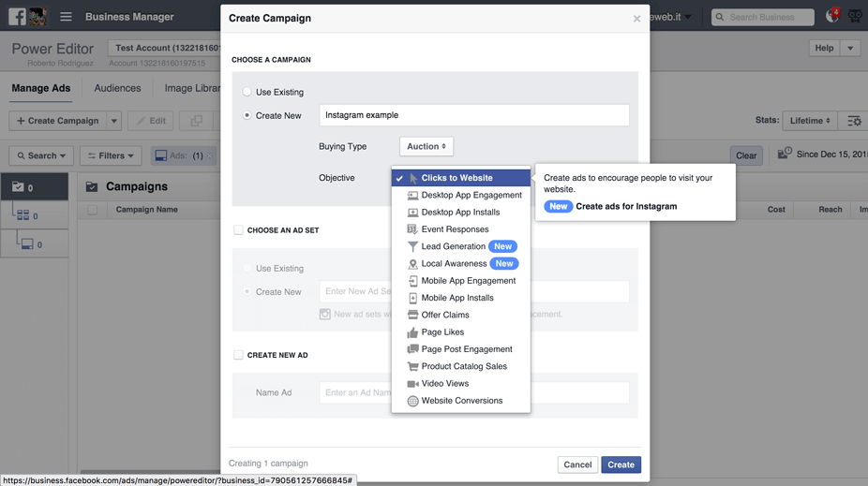Click the Desktop App Installs icon
Viewport: 868px width, 486px height.
[x=412, y=213]
